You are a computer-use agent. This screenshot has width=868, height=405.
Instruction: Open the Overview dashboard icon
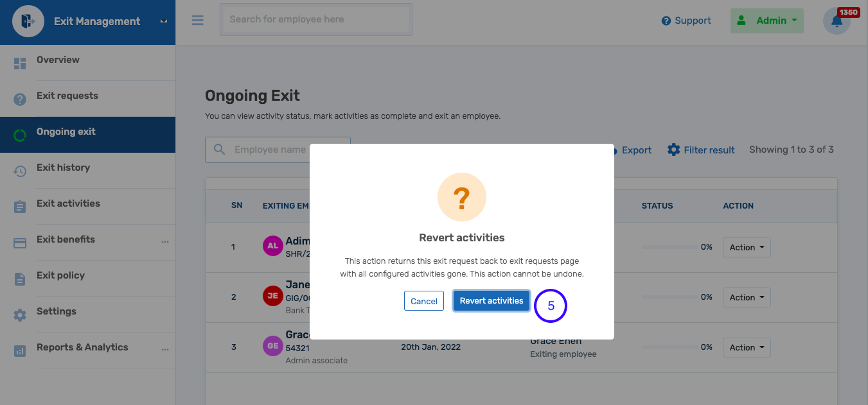(x=19, y=62)
